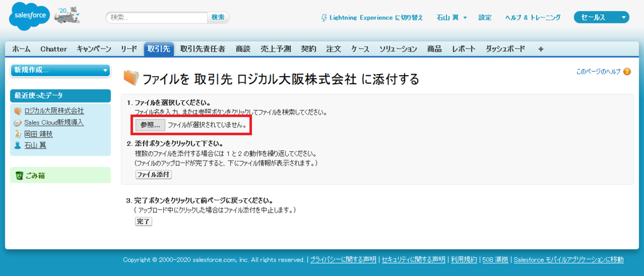Click the help question mark icon
Viewport: 644px width, 276px height.
[627, 71]
